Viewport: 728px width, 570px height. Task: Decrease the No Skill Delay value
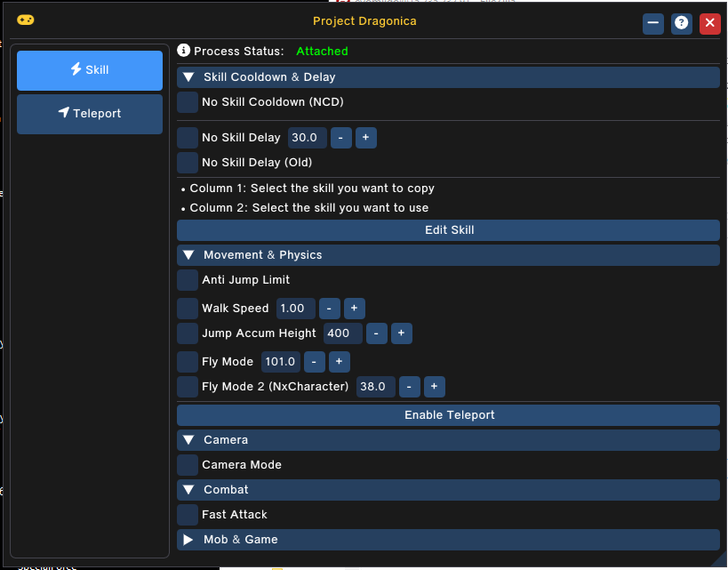[x=340, y=138]
